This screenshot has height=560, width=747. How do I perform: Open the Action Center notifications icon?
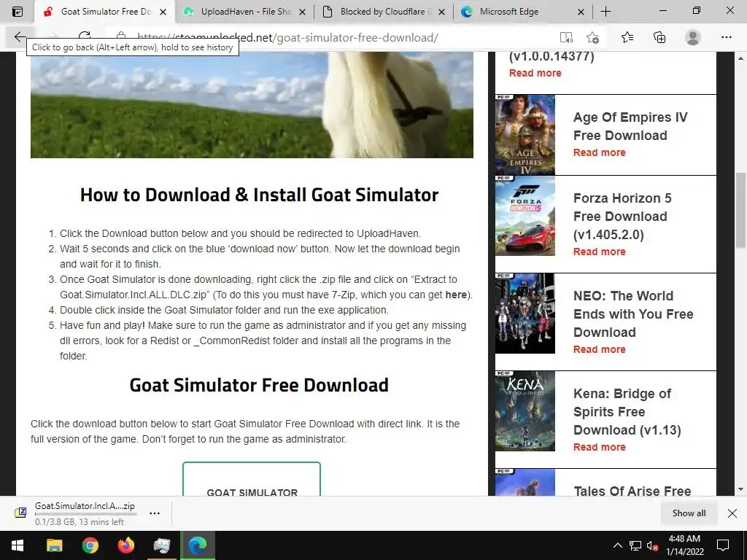click(723, 545)
